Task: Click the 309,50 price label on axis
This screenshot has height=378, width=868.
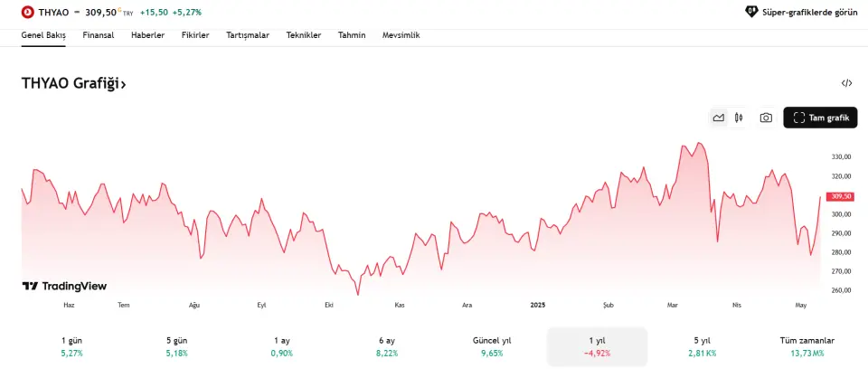Action: click(x=840, y=196)
